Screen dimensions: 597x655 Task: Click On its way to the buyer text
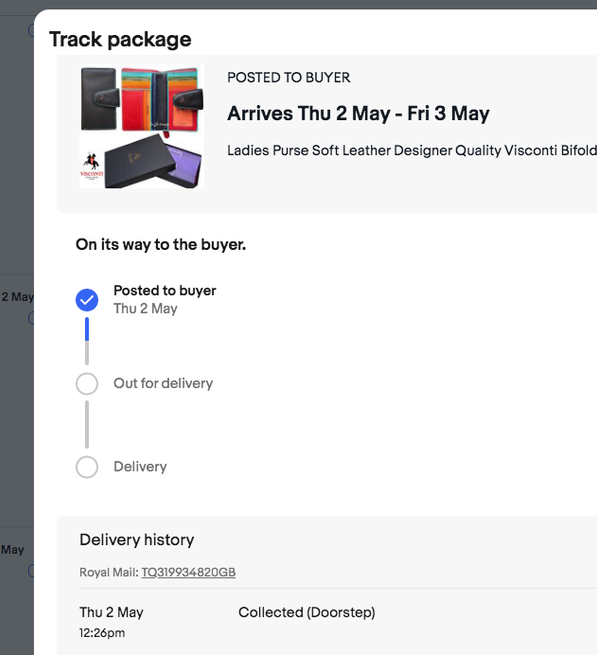[161, 244]
